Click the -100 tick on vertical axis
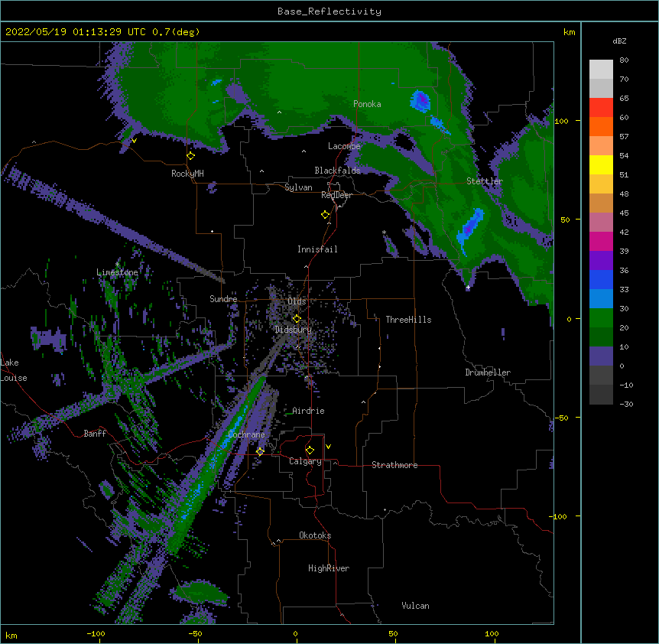 pyautogui.click(x=558, y=516)
